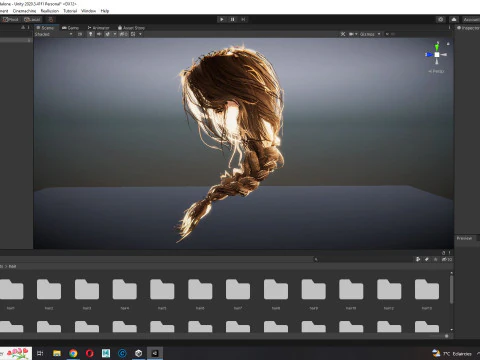Click the snap settings icon beside Local
Screen dimensions: 480x360
(51, 19)
